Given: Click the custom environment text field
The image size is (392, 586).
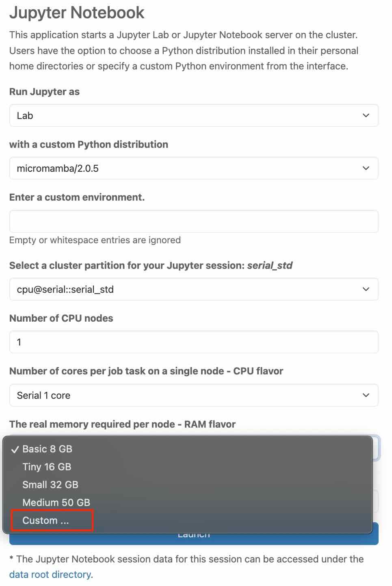Looking at the screenshot, I should (x=193, y=221).
